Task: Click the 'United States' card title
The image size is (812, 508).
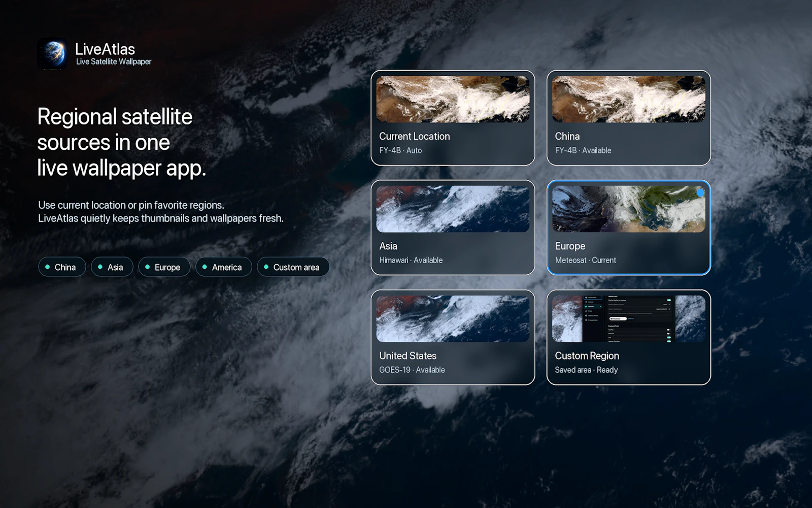Action: [408, 356]
